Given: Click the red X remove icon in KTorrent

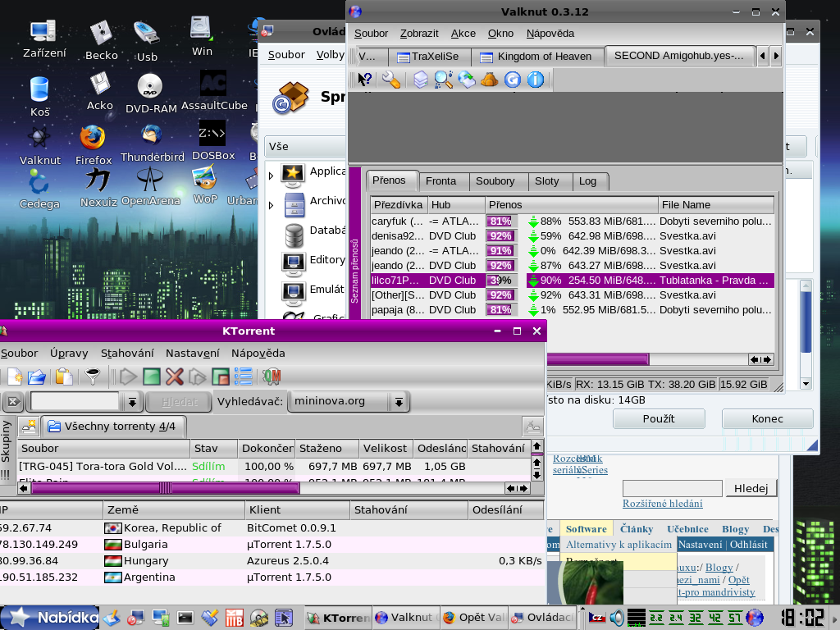Looking at the screenshot, I should point(175,377).
